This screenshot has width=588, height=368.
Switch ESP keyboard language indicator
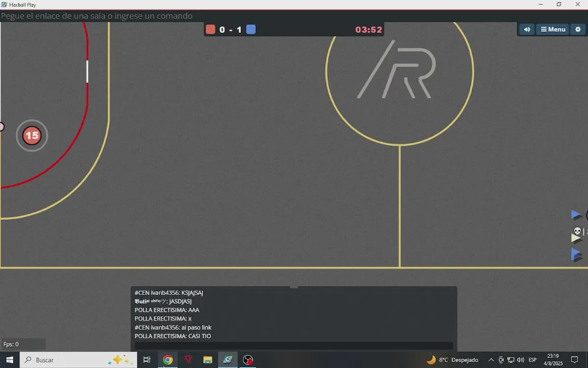tap(532, 360)
